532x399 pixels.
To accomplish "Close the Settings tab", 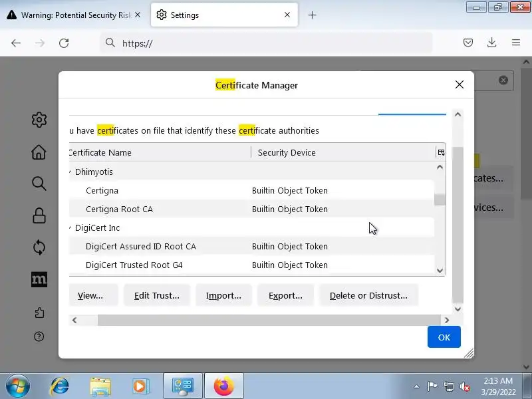I will click(x=287, y=15).
